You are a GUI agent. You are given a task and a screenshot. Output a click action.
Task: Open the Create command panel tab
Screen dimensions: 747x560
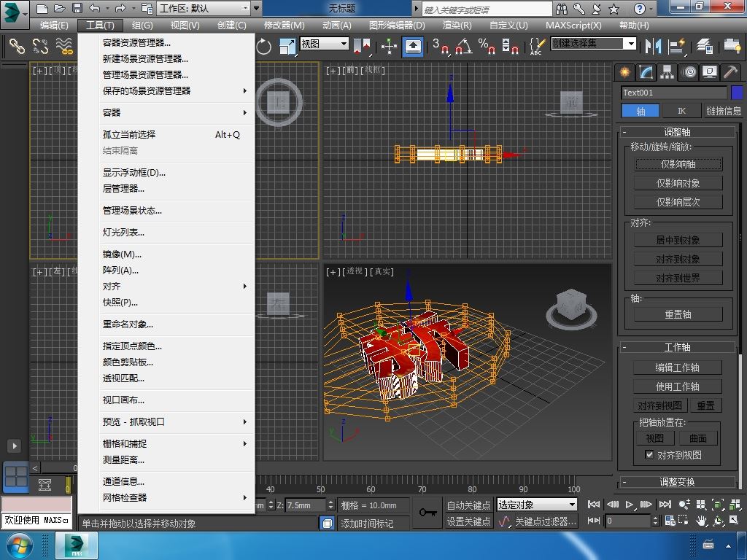tap(624, 72)
